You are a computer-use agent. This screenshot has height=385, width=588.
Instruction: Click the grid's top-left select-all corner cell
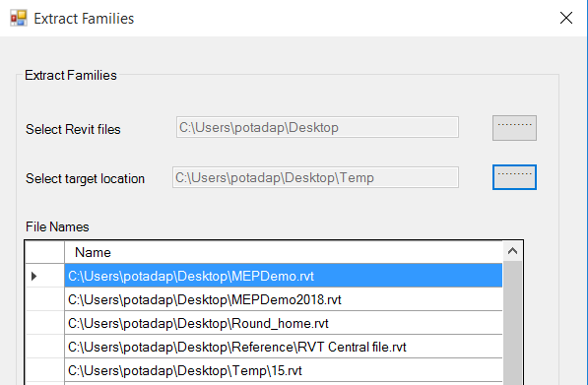(x=45, y=252)
